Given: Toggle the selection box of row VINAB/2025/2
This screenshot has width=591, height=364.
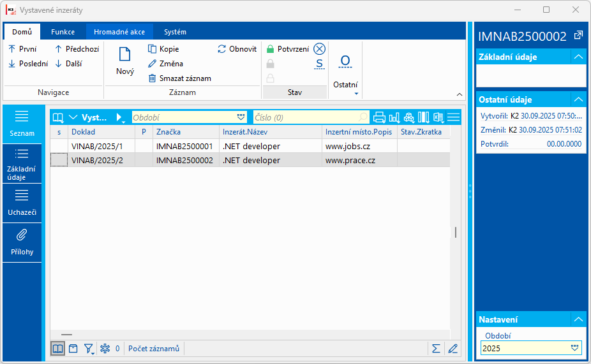Looking at the screenshot, I should (x=59, y=160).
